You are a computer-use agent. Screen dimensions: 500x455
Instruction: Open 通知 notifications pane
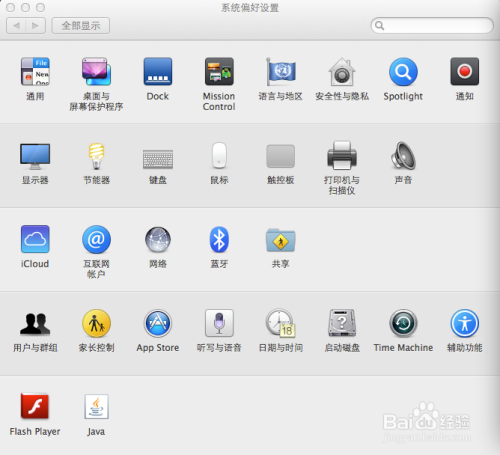click(465, 72)
